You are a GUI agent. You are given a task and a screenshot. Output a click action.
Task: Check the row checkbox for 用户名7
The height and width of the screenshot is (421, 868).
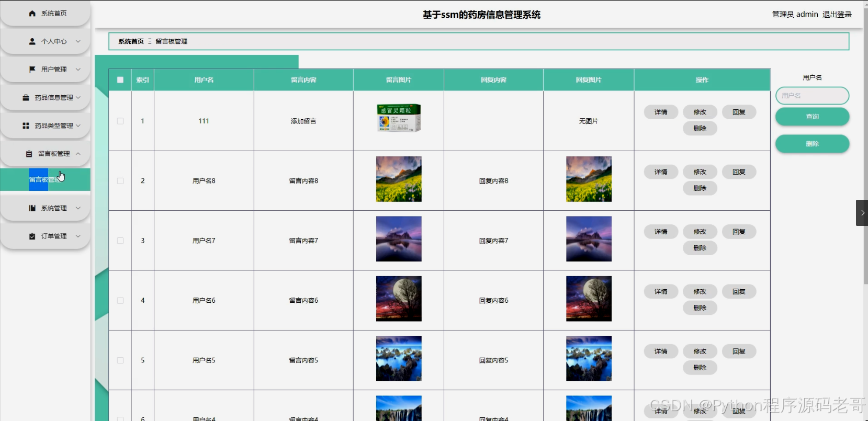(x=120, y=241)
